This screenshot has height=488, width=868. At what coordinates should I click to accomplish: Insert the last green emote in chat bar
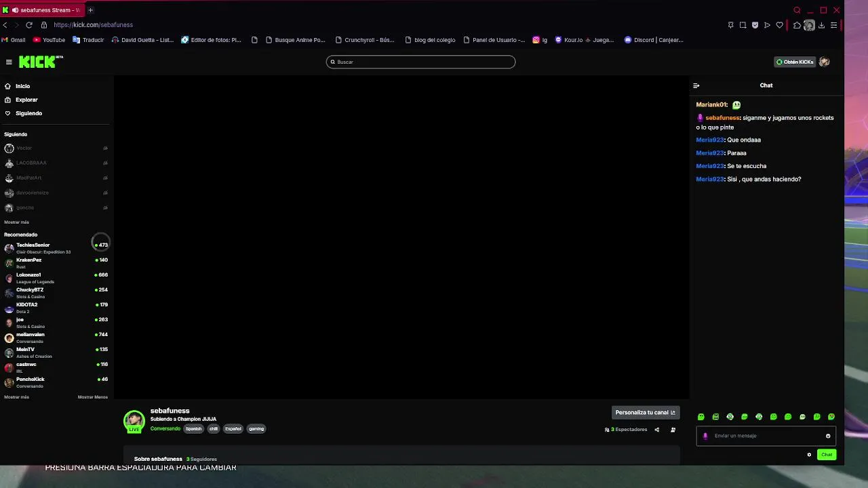click(831, 417)
